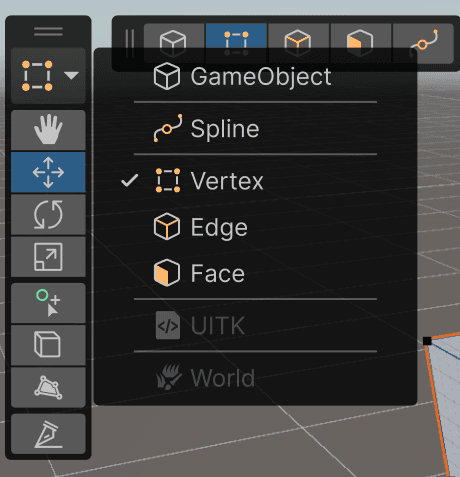Switch to Edge mode in top toolbar
The height and width of the screenshot is (477, 460).
298,43
